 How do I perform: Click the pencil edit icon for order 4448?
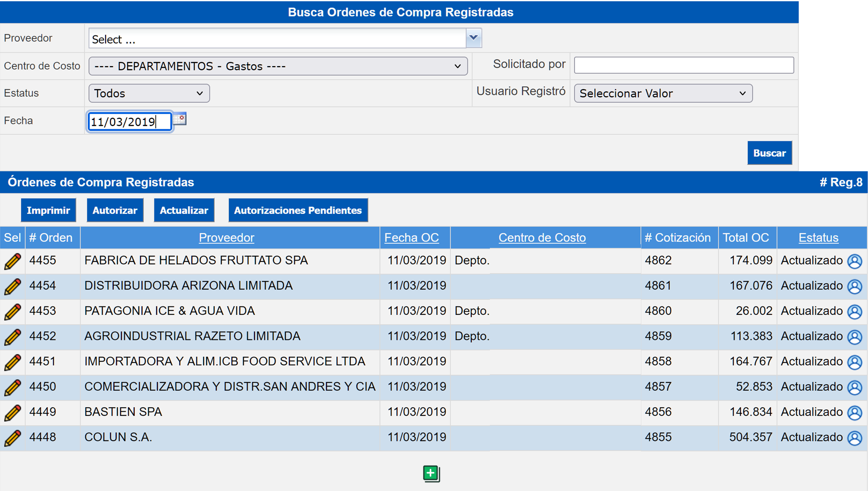point(12,438)
